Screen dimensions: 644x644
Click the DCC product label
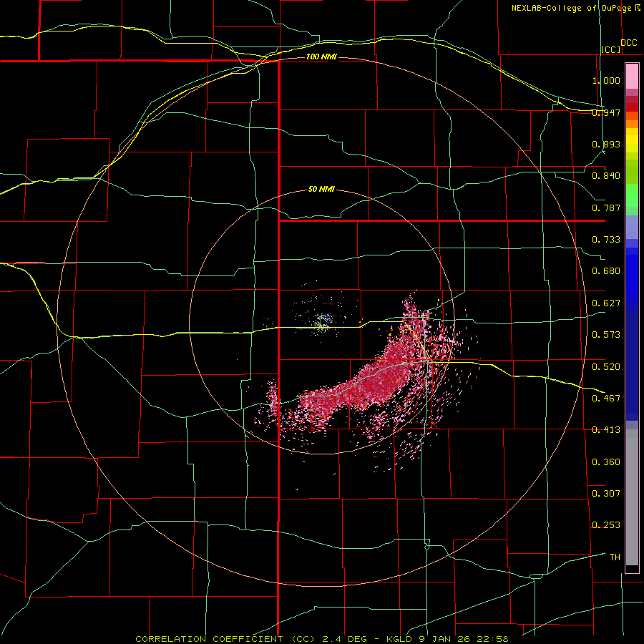pyautogui.click(x=629, y=43)
